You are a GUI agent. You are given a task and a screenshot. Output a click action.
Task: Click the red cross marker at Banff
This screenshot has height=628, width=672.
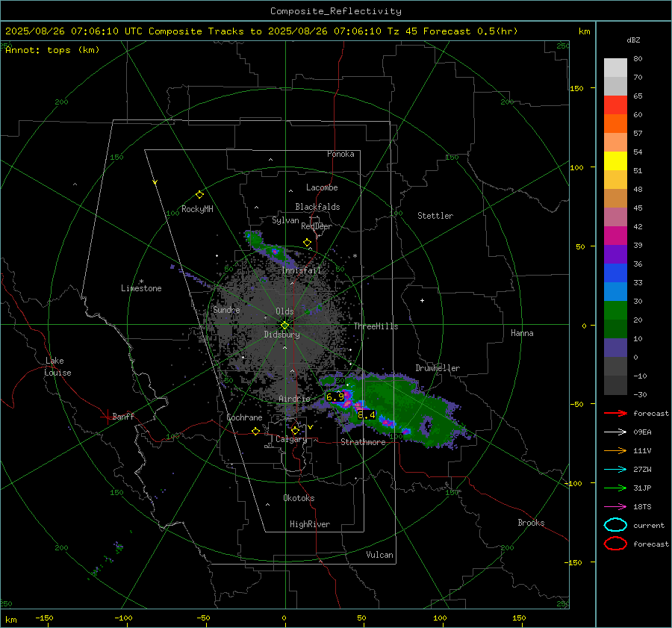107,417
